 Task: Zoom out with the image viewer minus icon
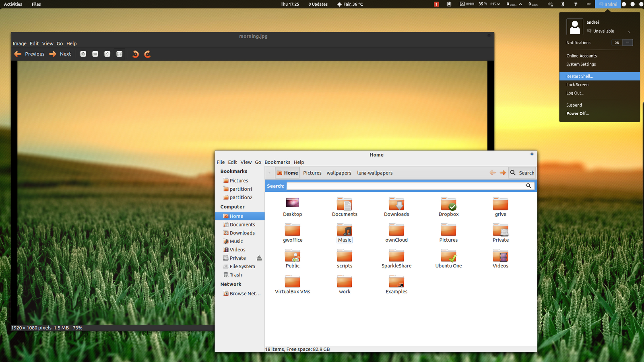click(x=95, y=54)
